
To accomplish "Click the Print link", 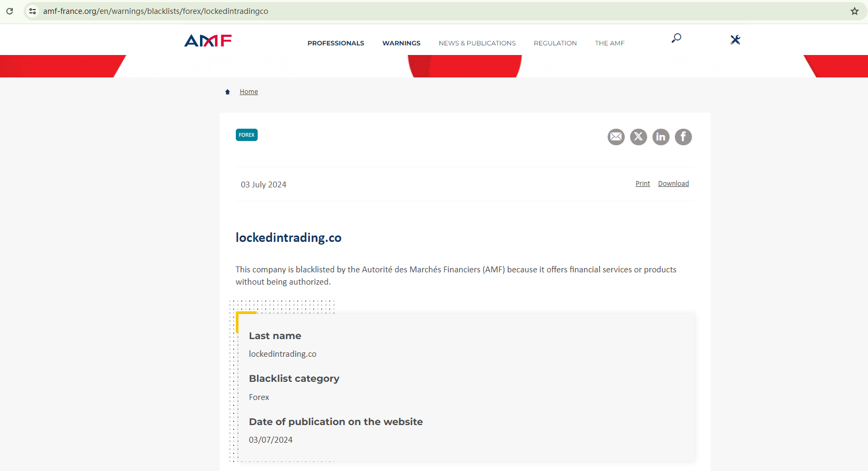I will pyautogui.click(x=643, y=184).
